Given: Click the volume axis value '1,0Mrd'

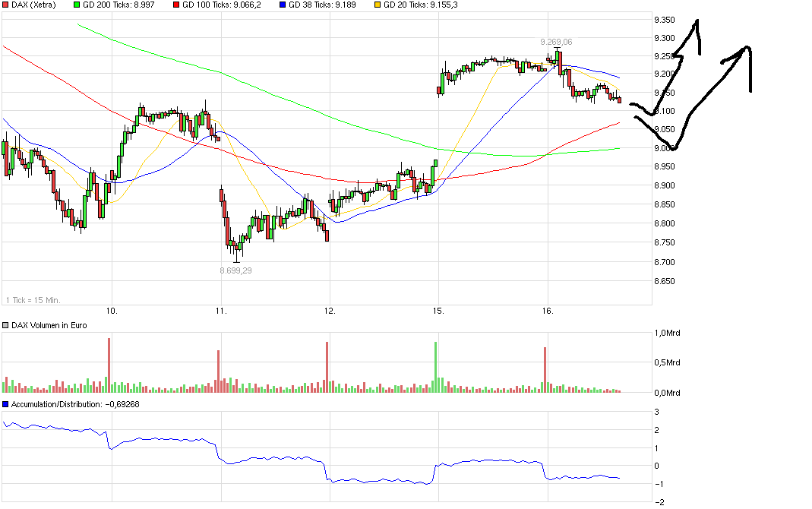Looking at the screenshot, I should point(667,333).
